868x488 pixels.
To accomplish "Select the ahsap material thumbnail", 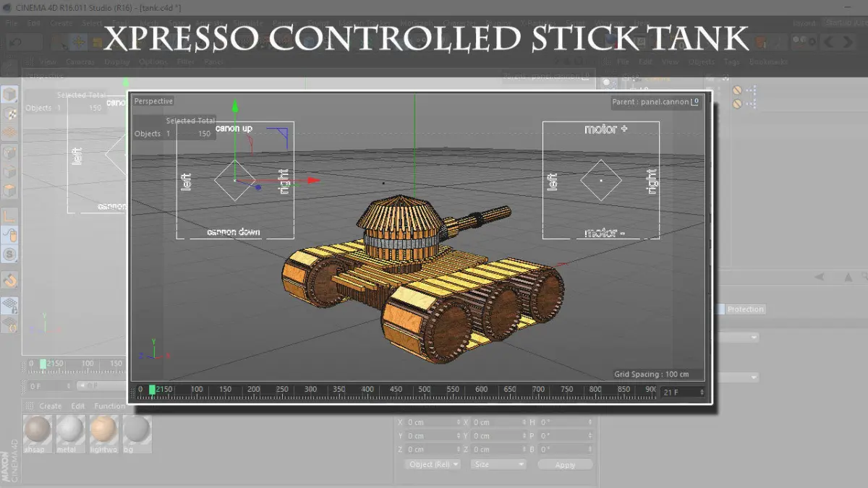I will 36,434.
